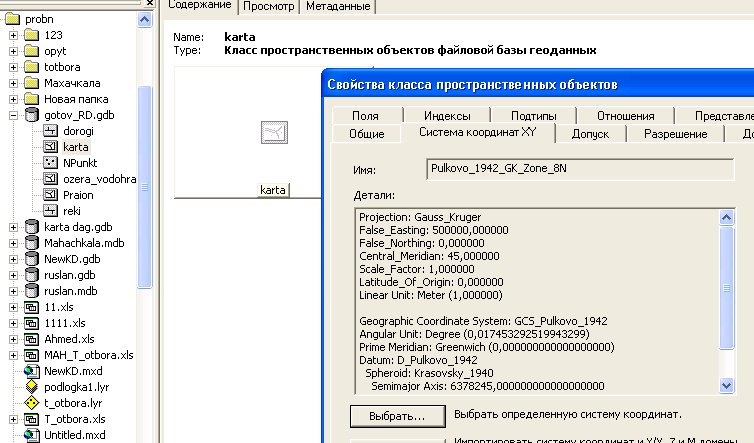Image resolution: width=754 pixels, height=443 pixels.
Task: Select the ruslan.gdb tree item
Action: coord(70,275)
